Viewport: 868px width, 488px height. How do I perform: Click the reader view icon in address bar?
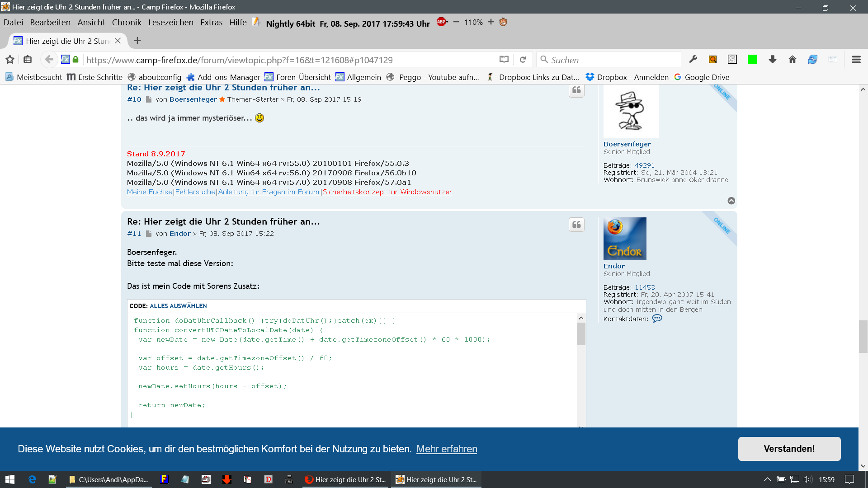504,60
